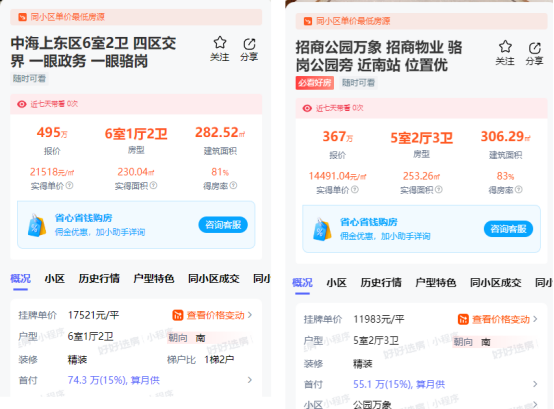Click the eye icon beside 近七天带看 in left listing
Screen dimensions: 554x409
[x=22, y=104]
